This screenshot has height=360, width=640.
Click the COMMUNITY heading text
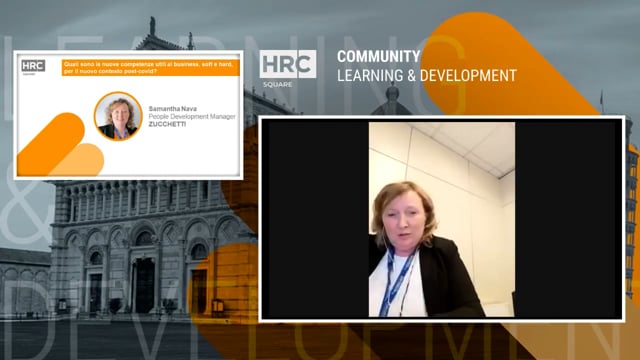(378, 56)
